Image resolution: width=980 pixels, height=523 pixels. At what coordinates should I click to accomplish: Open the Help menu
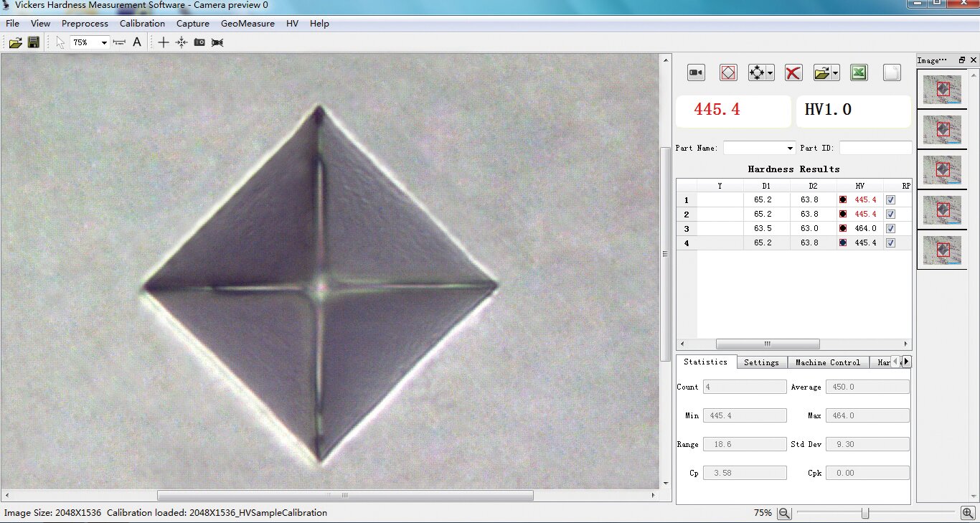[x=319, y=24]
